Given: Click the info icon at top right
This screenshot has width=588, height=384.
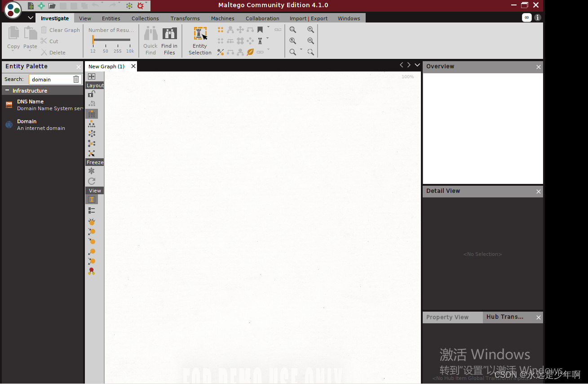Looking at the screenshot, I should tap(538, 18).
